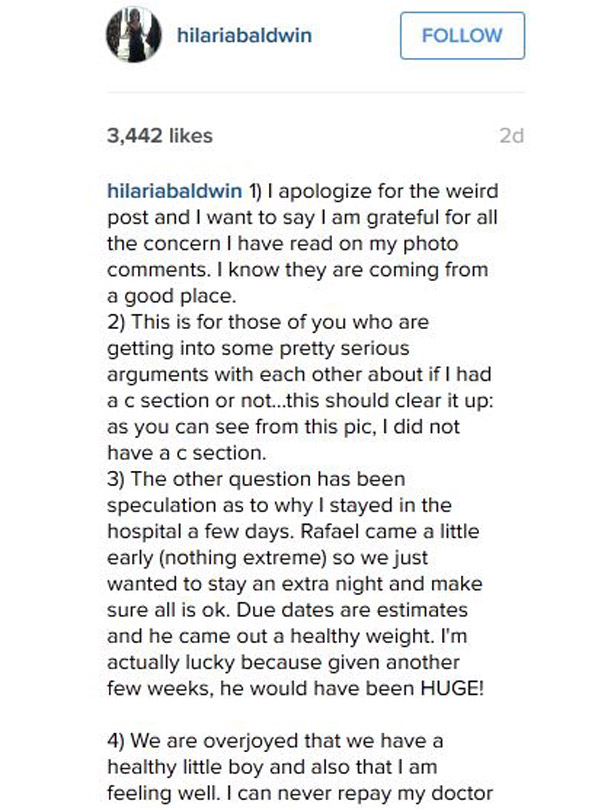
Task: Click the '4) We are overjoyed' line
Action: click(x=275, y=741)
